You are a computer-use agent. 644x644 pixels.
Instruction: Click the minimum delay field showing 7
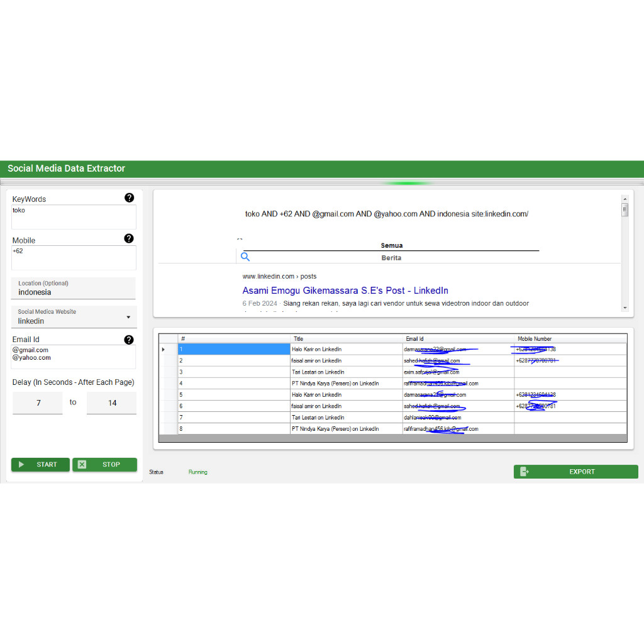(x=38, y=403)
